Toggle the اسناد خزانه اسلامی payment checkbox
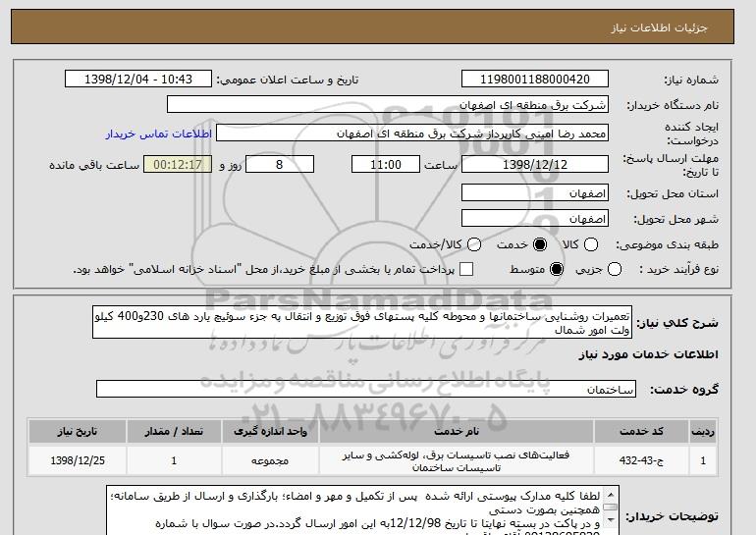This screenshot has width=756, height=535. 466,269
